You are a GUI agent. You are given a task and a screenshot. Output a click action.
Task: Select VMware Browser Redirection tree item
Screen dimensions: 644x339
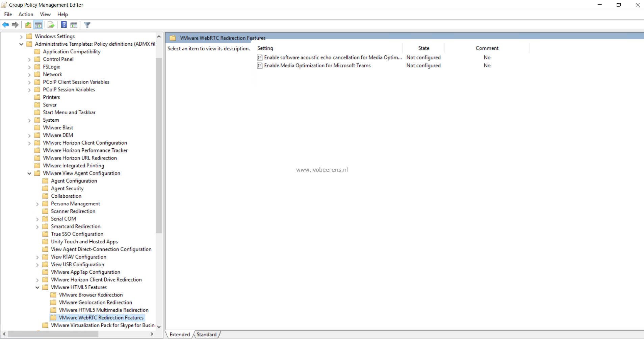[x=91, y=295]
